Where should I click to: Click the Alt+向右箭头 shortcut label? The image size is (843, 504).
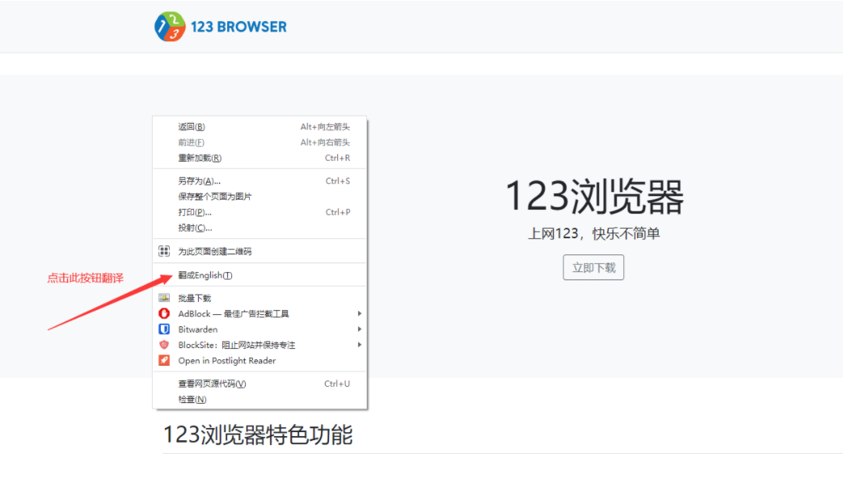pyautogui.click(x=325, y=142)
